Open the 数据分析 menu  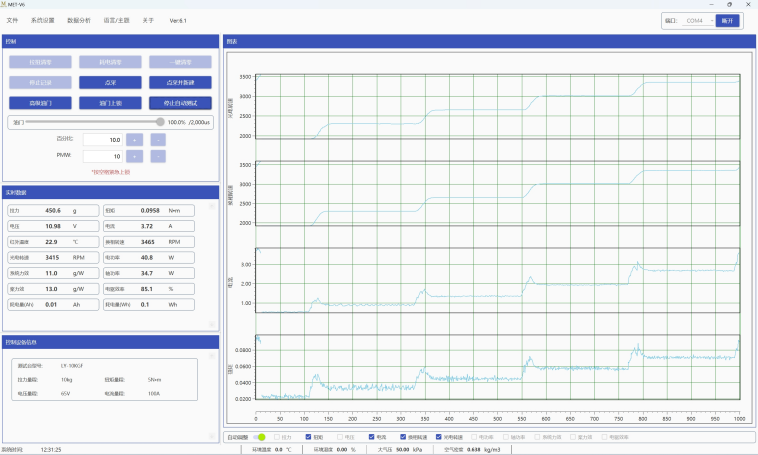(x=79, y=20)
